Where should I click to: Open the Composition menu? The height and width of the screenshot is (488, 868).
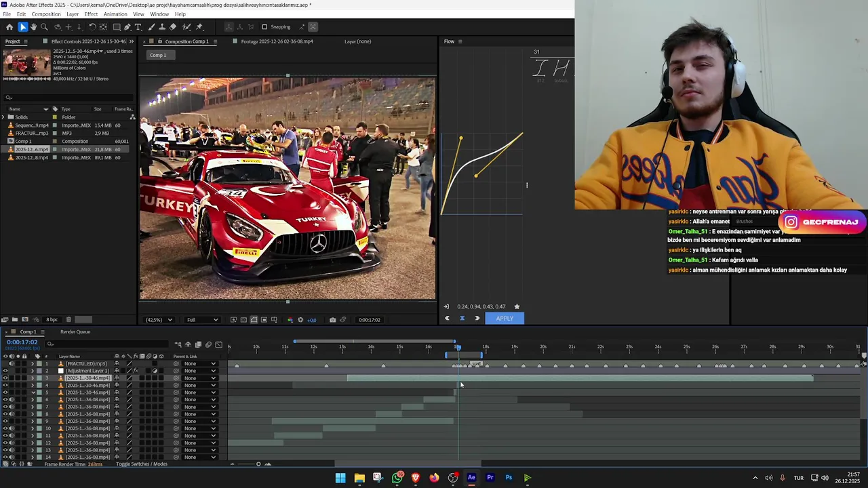coord(46,14)
